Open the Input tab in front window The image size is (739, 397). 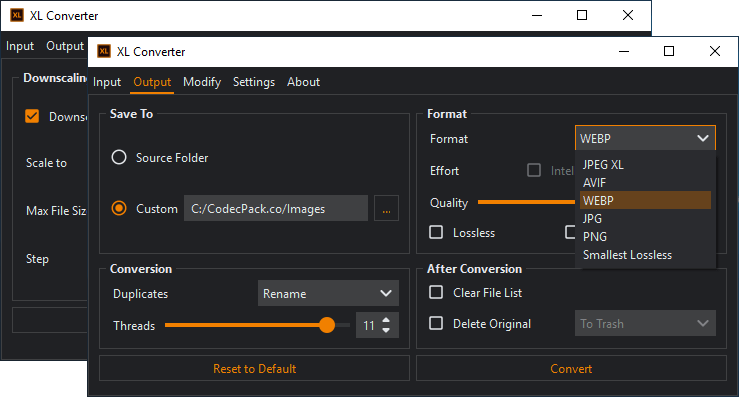107,82
